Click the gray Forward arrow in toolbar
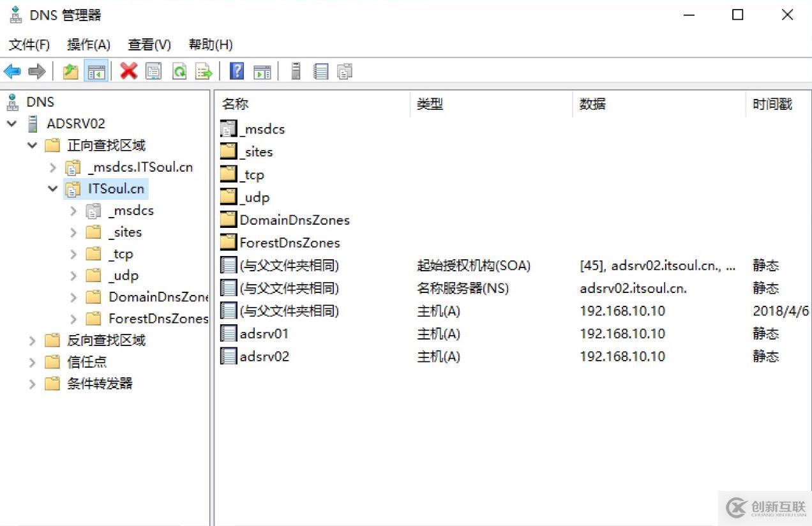812x526 pixels. click(x=37, y=71)
